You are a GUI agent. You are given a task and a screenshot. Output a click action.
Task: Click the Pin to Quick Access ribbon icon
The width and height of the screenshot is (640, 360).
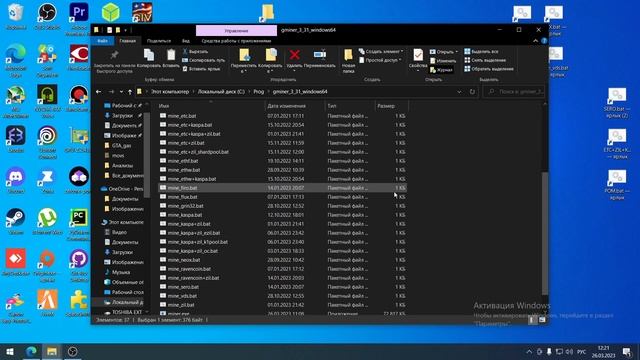pyautogui.click(x=114, y=55)
